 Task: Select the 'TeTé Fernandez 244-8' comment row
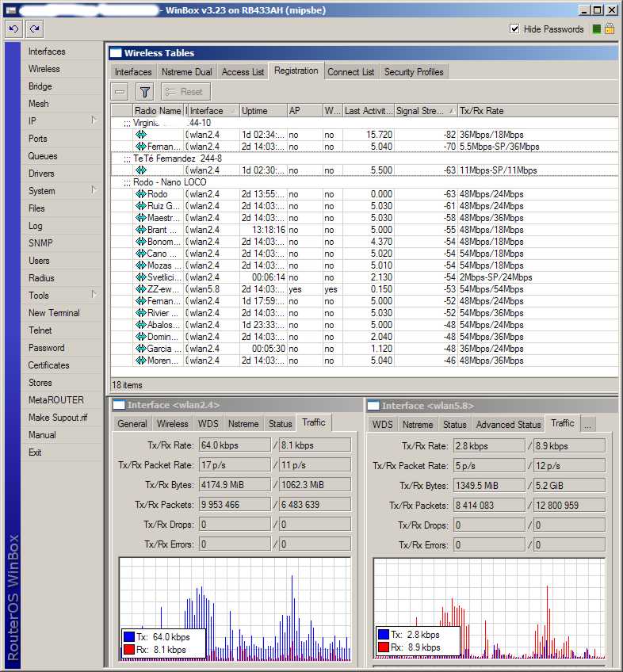coord(365,158)
